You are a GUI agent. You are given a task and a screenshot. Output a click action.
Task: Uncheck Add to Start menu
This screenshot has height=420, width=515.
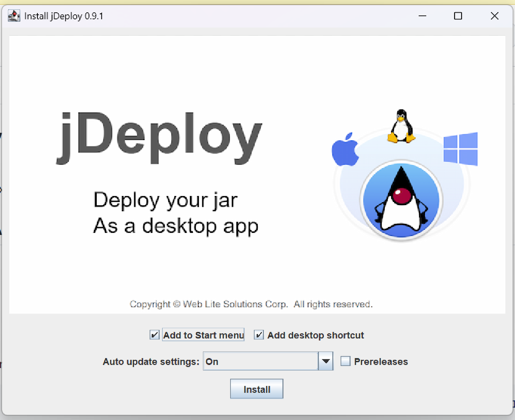(154, 334)
